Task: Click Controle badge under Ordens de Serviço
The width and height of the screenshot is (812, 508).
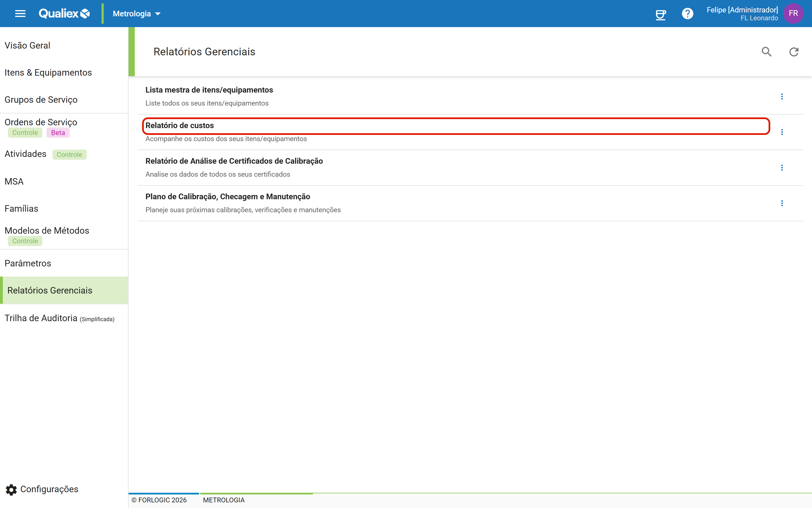Action: tap(25, 133)
